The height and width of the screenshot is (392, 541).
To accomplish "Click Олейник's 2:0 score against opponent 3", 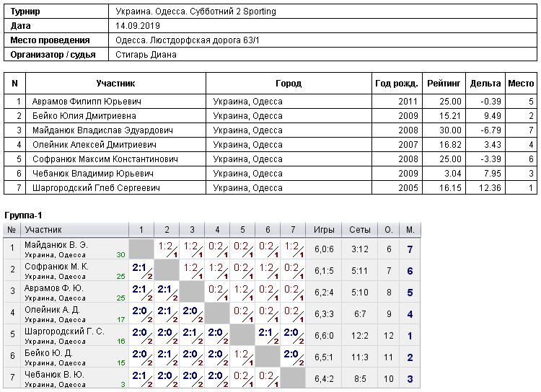I will (190, 311).
